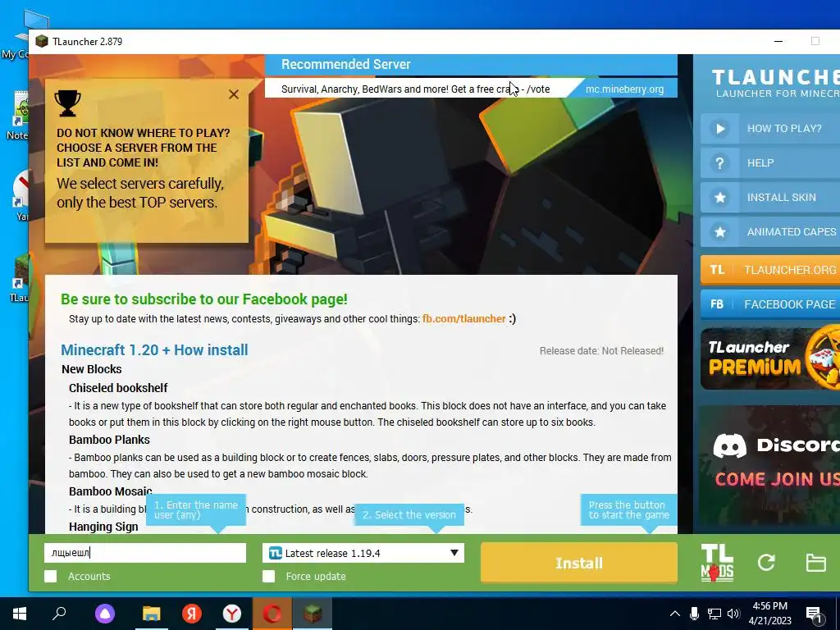
Task: Click the play icon beside How to Play
Action: [x=720, y=129]
